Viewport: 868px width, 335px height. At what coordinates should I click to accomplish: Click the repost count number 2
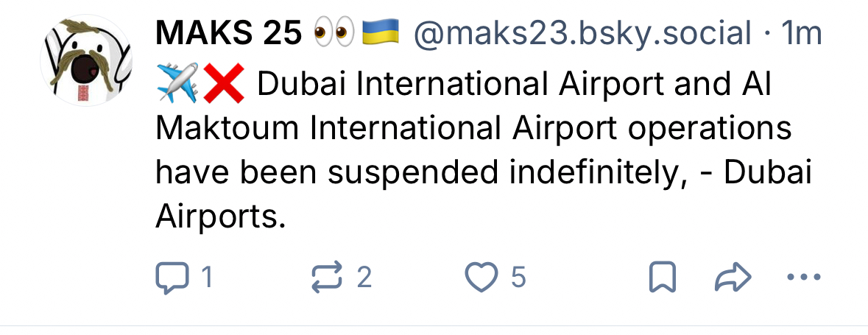(364, 277)
